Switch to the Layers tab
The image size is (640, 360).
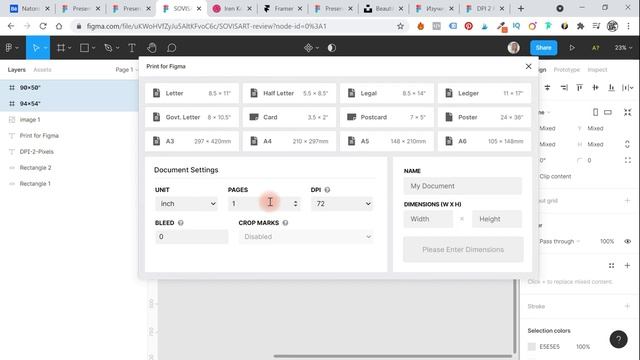[x=17, y=70]
